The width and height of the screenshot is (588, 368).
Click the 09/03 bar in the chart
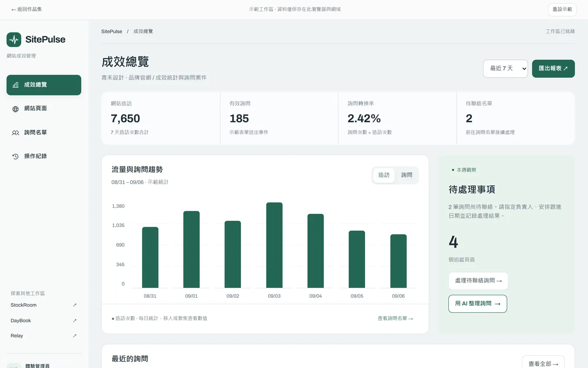click(x=274, y=245)
